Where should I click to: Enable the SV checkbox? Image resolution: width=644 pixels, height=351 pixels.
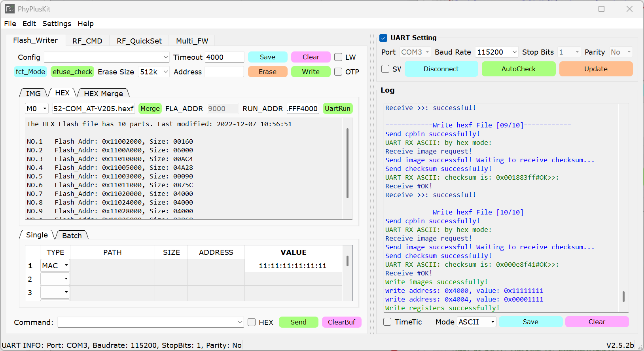[x=385, y=69]
